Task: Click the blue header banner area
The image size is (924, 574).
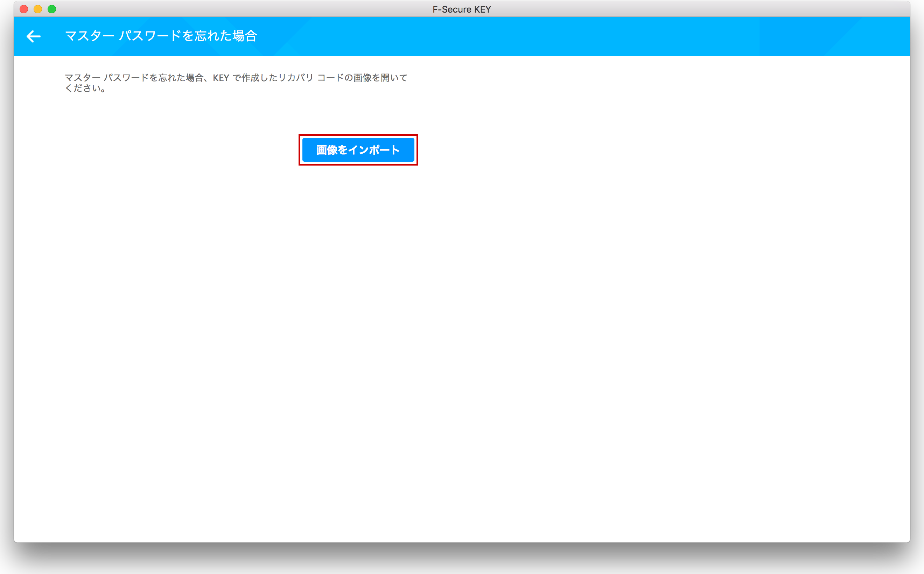Action: click(x=645, y=36)
